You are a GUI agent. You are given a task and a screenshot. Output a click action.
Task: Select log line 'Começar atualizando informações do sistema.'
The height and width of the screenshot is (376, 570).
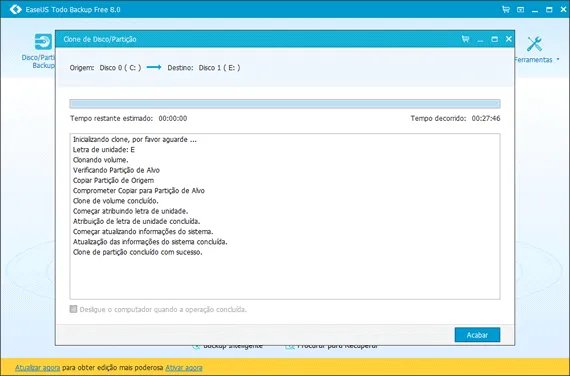tap(143, 231)
